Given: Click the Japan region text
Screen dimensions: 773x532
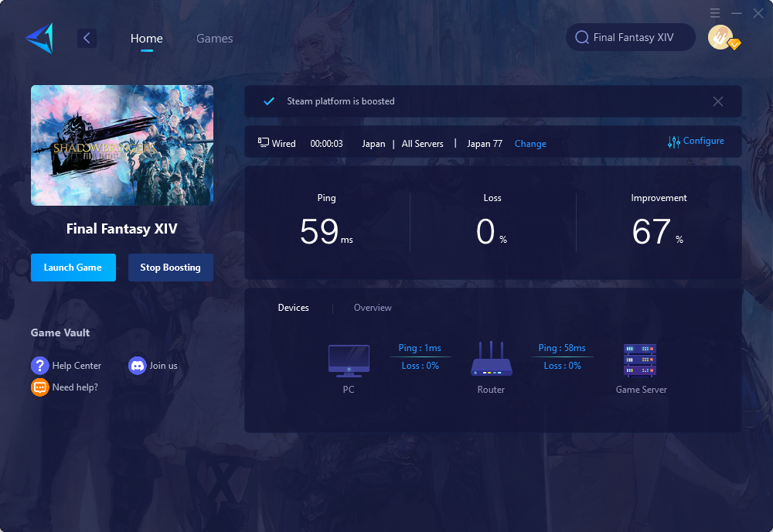Looking at the screenshot, I should pyautogui.click(x=373, y=144).
